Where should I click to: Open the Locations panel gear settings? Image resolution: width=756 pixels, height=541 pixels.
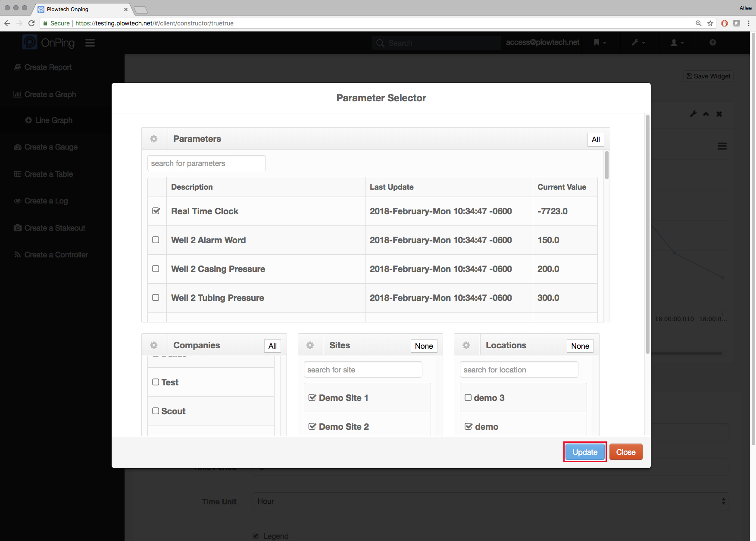pyautogui.click(x=466, y=345)
